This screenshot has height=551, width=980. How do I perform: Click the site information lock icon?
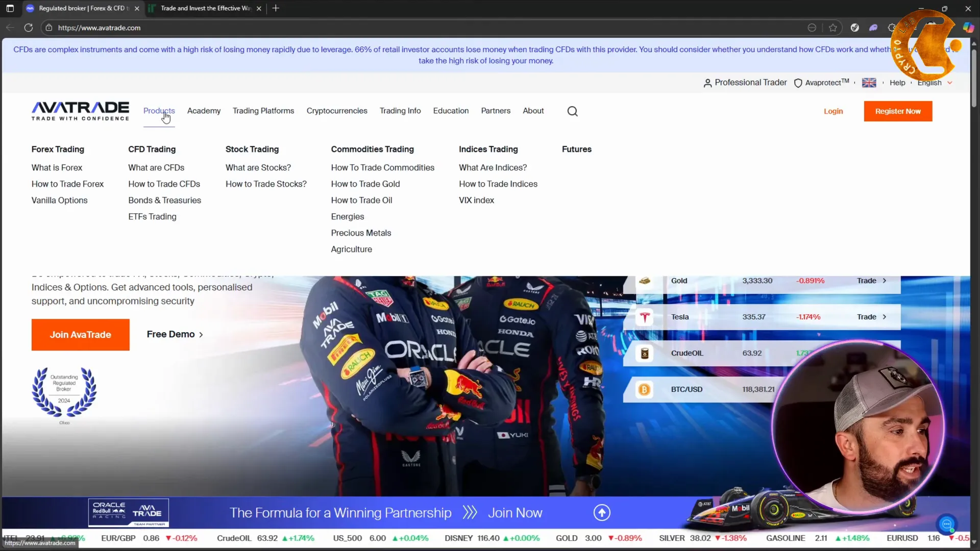click(x=49, y=28)
